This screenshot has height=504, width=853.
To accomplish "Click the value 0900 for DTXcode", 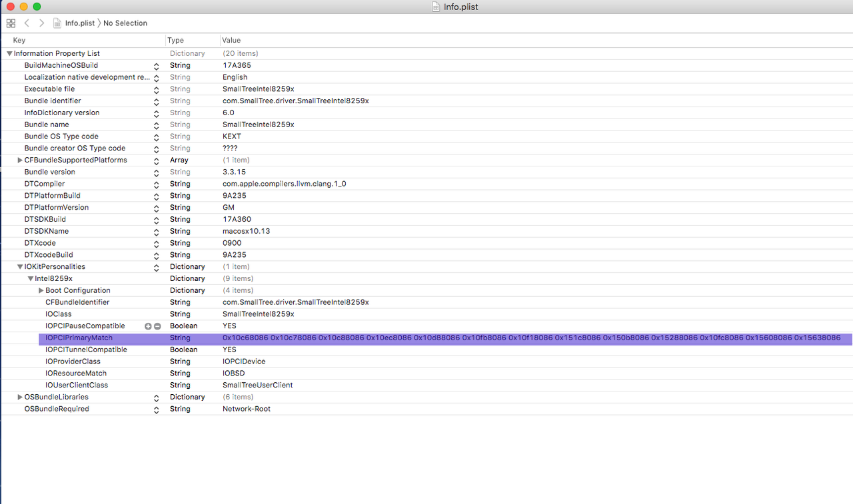I will tap(232, 243).
